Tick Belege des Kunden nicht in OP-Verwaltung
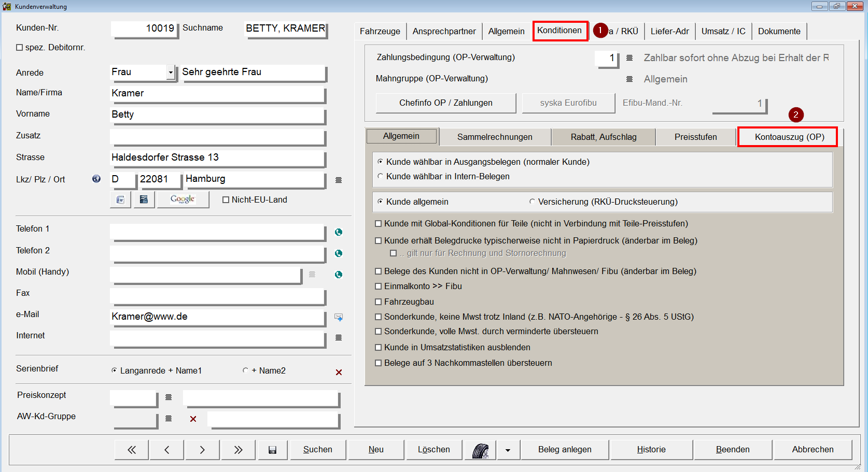 tap(379, 271)
